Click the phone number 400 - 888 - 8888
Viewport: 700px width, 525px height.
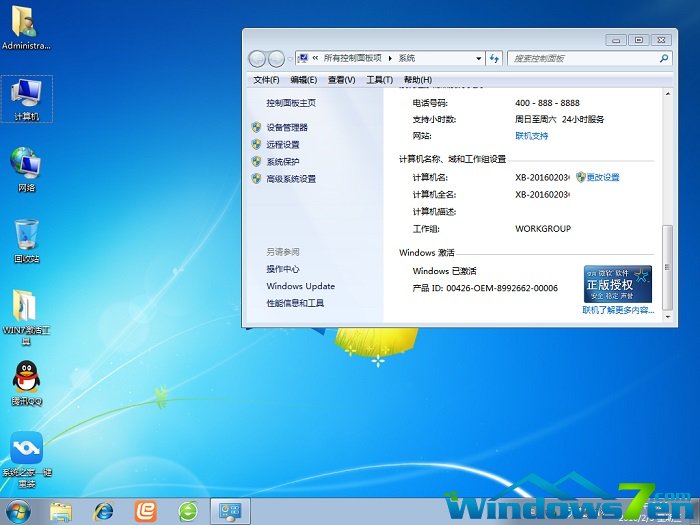coord(547,103)
